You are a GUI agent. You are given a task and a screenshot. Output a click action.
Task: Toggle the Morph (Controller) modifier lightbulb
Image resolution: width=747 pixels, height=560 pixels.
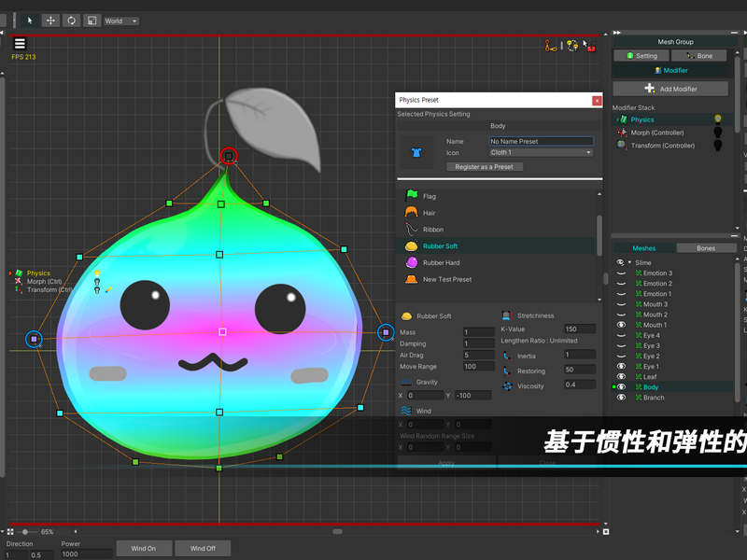point(717,132)
